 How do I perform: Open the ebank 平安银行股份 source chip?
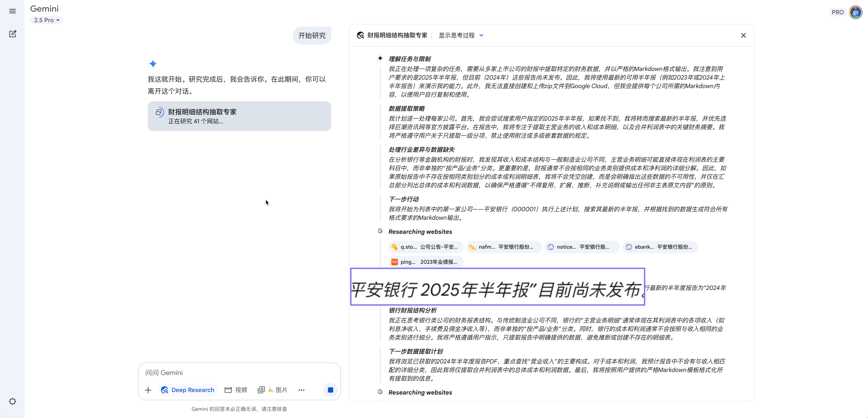click(660, 247)
